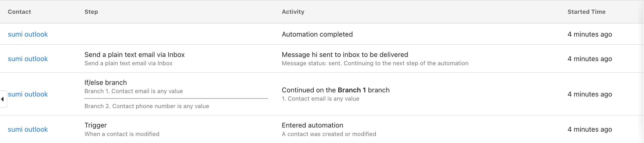This screenshot has width=644, height=143.
Task: Click '4 minutes ago' in the Trigger row
Action: pyautogui.click(x=589, y=129)
